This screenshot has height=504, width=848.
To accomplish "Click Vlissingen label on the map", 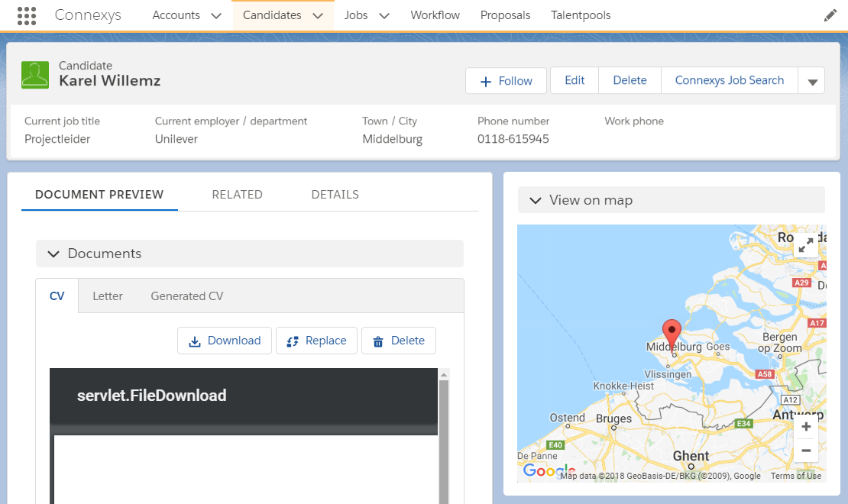I will tap(668, 374).
